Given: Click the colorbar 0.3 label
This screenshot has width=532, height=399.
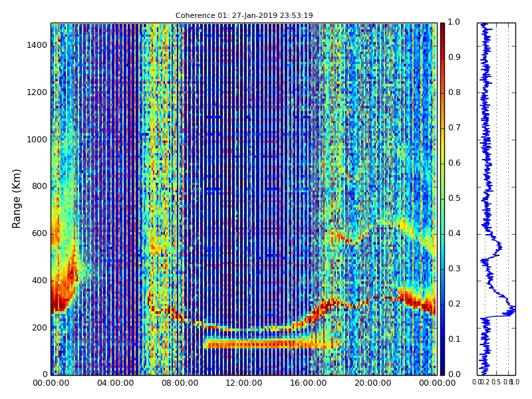Looking at the screenshot, I should click(x=454, y=269).
